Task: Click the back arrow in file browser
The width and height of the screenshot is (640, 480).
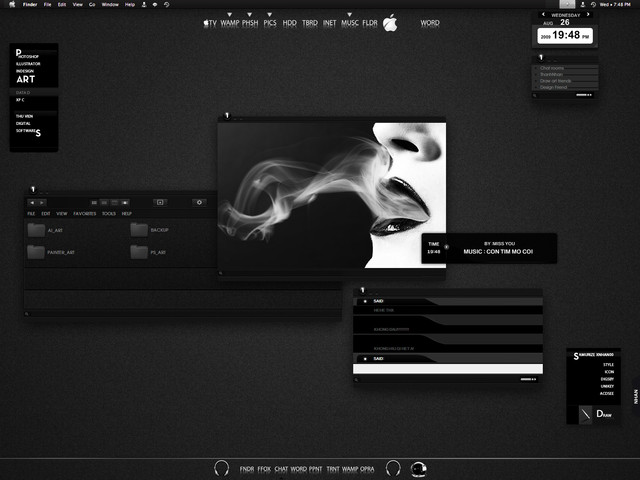Action: (x=32, y=202)
